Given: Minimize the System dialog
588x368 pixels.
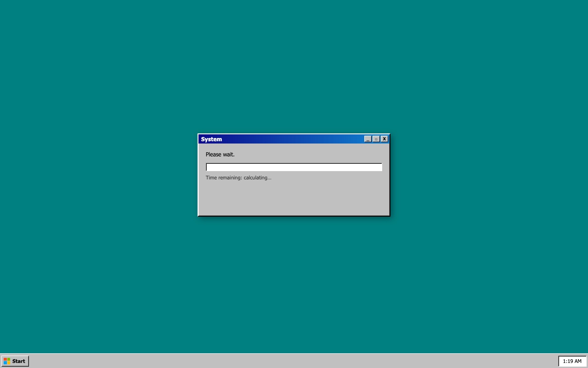Looking at the screenshot, I should 368,139.
